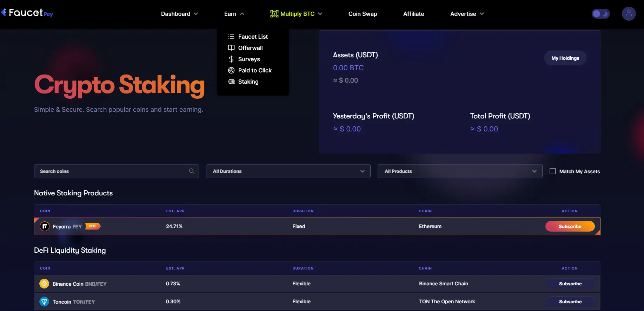
Task: Select Surveys from Earn menu
Action: tap(249, 59)
